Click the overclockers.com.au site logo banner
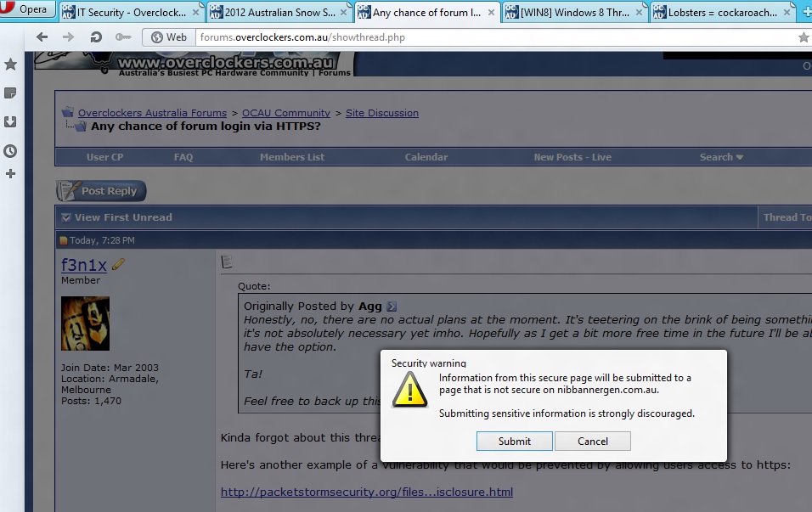The height and width of the screenshot is (512, 812). (193, 64)
